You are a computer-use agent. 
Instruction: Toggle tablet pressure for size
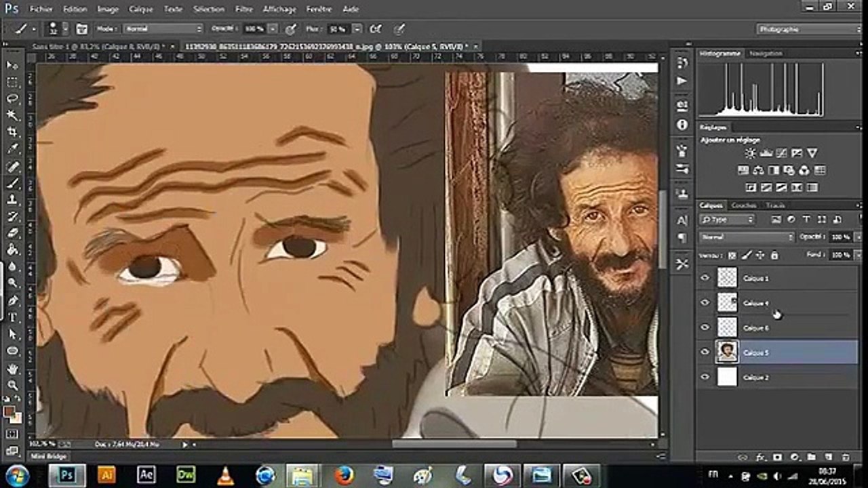pos(399,29)
